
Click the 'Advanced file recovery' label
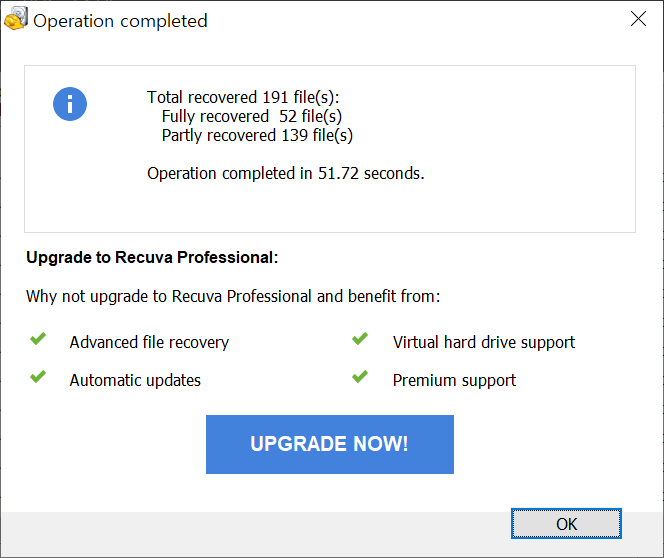(149, 343)
